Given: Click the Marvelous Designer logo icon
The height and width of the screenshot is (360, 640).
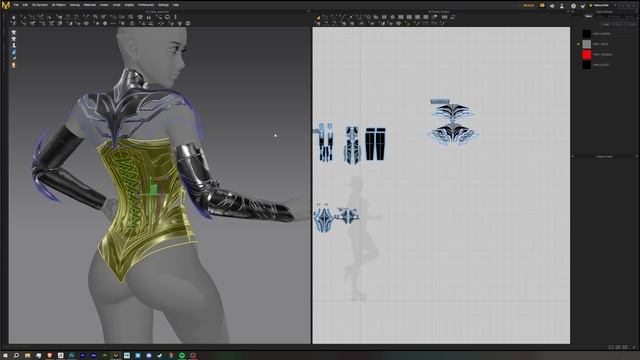Looking at the screenshot, I should tap(6, 5).
